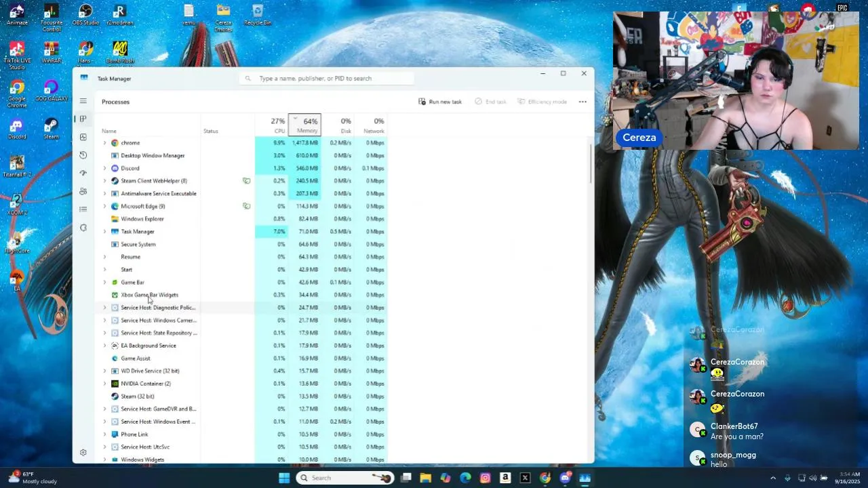Expand WD Drive Service (32 bit) row
The width and height of the screenshot is (868, 488).
pyautogui.click(x=104, y=371)
